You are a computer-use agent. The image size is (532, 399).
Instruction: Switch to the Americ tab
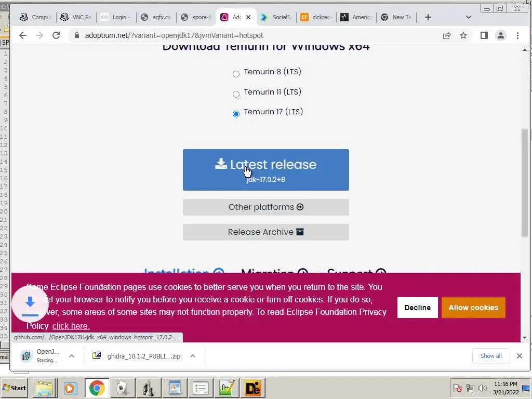[x=356, y=17]
